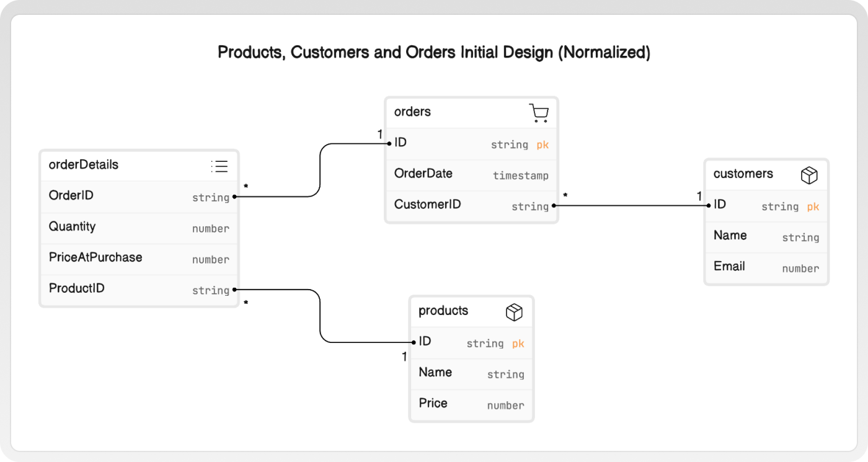The width and height of the screenshot is (868, 462).
Task: Click the package icon on customers table
Action: [x=809, y=174]
